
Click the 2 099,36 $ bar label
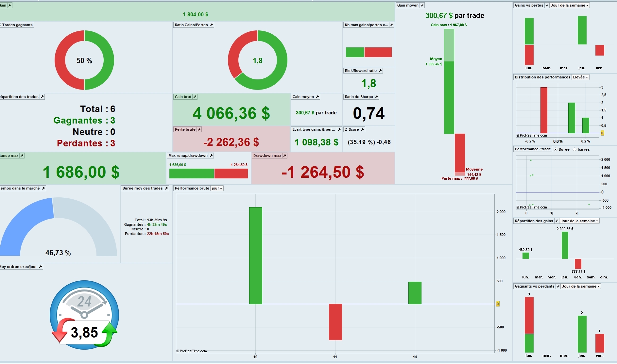click(x=565, y=229)
